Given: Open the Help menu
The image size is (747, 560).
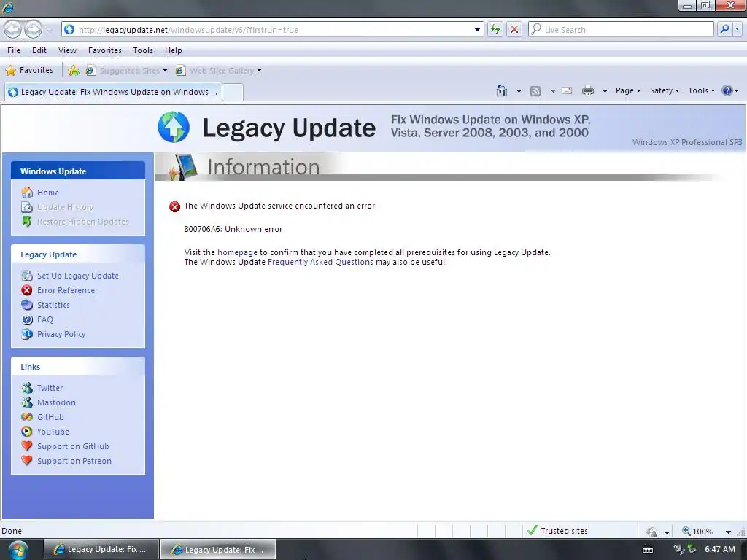Looking at the screenshot, I should tap(174, 50).
